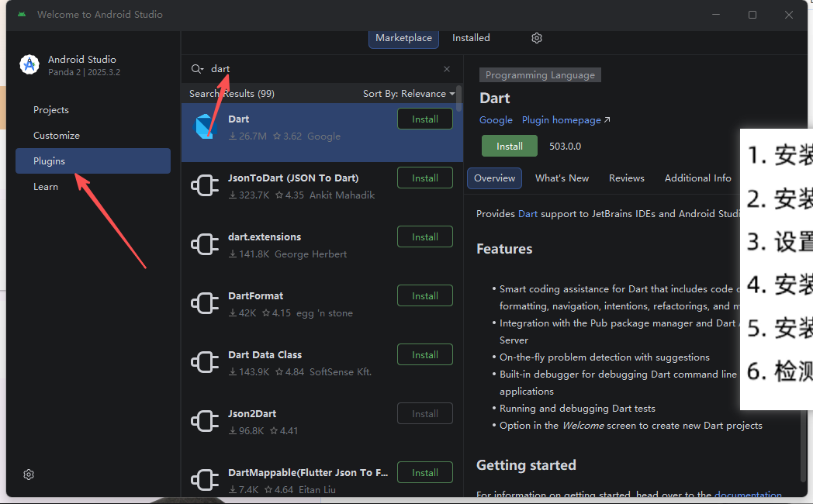
Task: Click the Features heading
Action: (504, 249)
